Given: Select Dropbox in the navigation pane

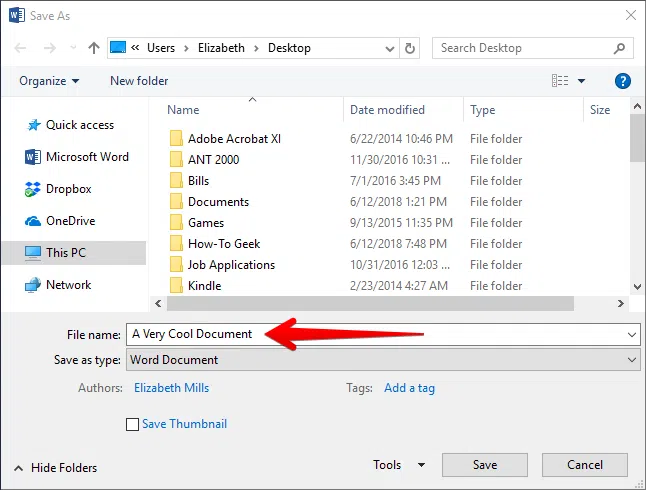Looking at the screenshot, I should pos(68,189).
